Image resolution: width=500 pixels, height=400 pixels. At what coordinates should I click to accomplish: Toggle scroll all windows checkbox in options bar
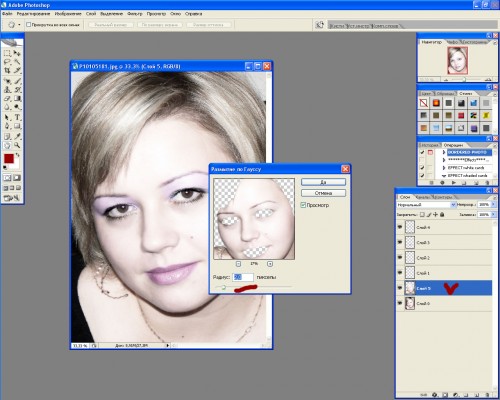(29, 25)
